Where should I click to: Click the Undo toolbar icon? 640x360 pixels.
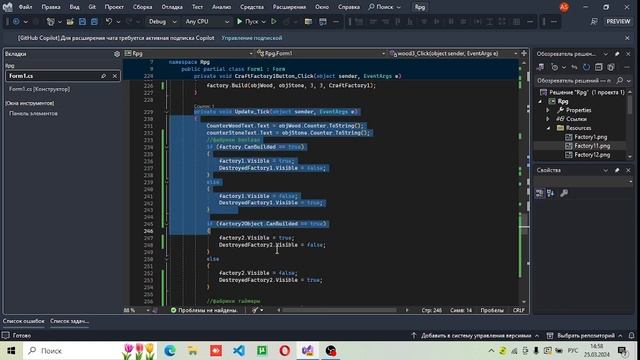pyautogui.click(x=109, y=22)
